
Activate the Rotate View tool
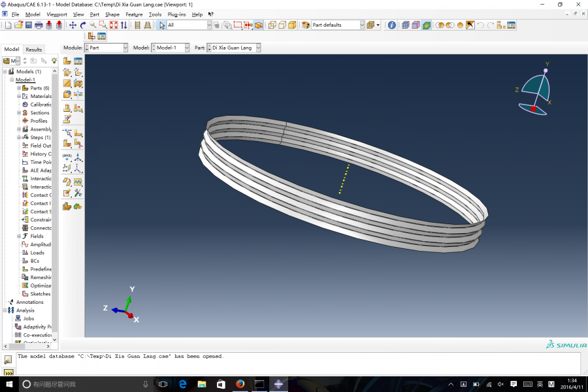(83, 25)
